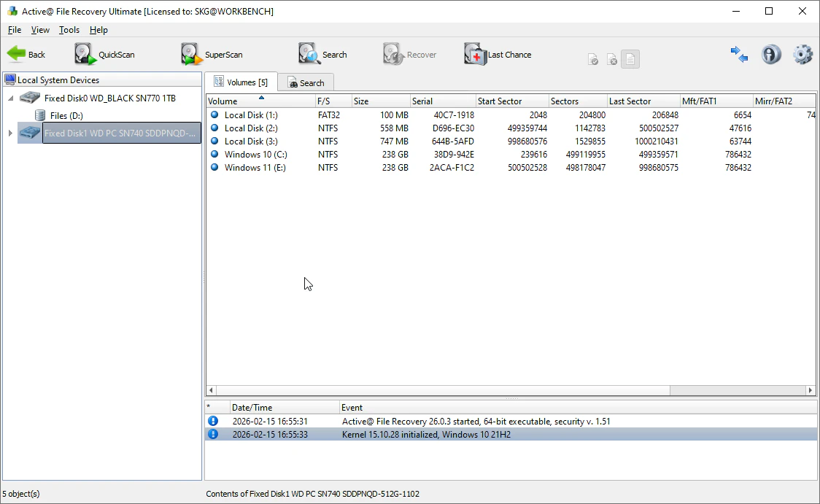Image resolution: width=820 pixels, height=504 pixels.
Task: Select the Files (D:) tree item
Action: click(66, 116)
